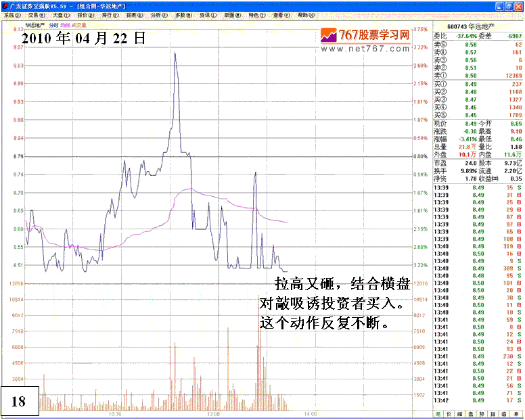Expand the 分析 menu dropdown
This screenshot has height=420, width=525.
coord(159,14)
